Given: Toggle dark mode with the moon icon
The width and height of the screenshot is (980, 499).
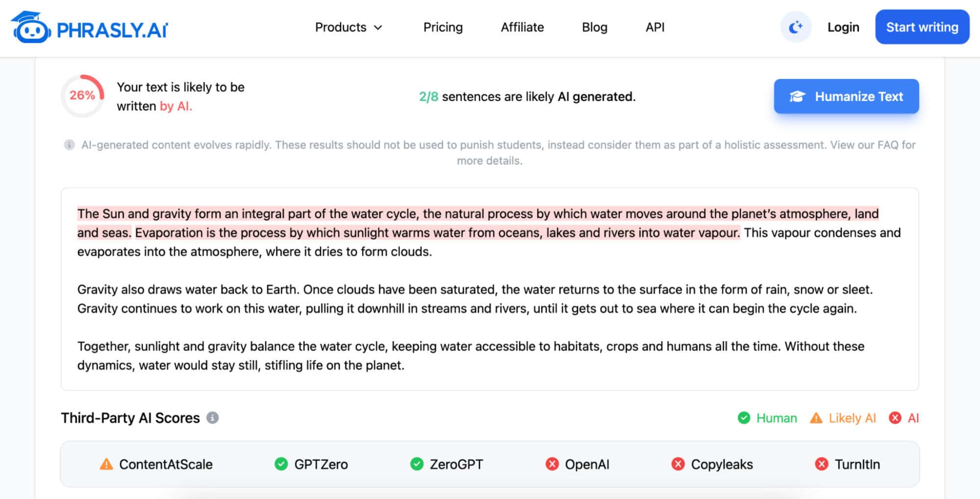Looking at the screenshot, I should [795, 27].
